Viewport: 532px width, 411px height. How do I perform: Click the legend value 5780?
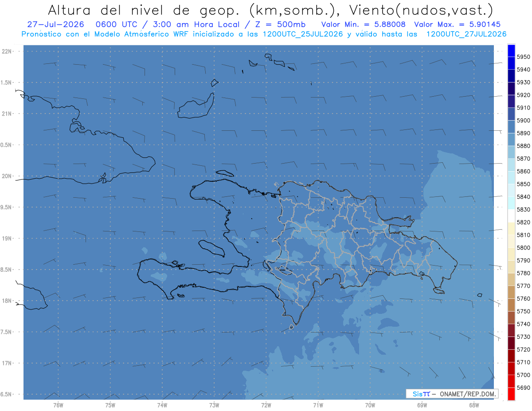(x=523, y=273)
